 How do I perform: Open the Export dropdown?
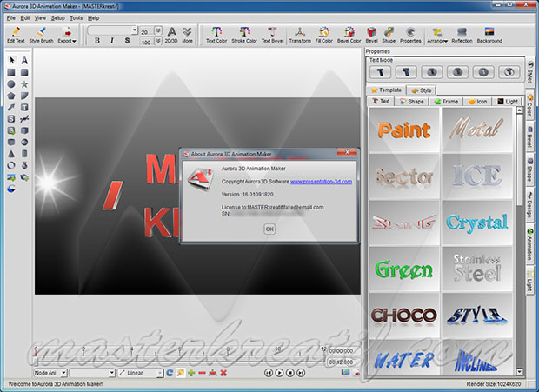67,35
